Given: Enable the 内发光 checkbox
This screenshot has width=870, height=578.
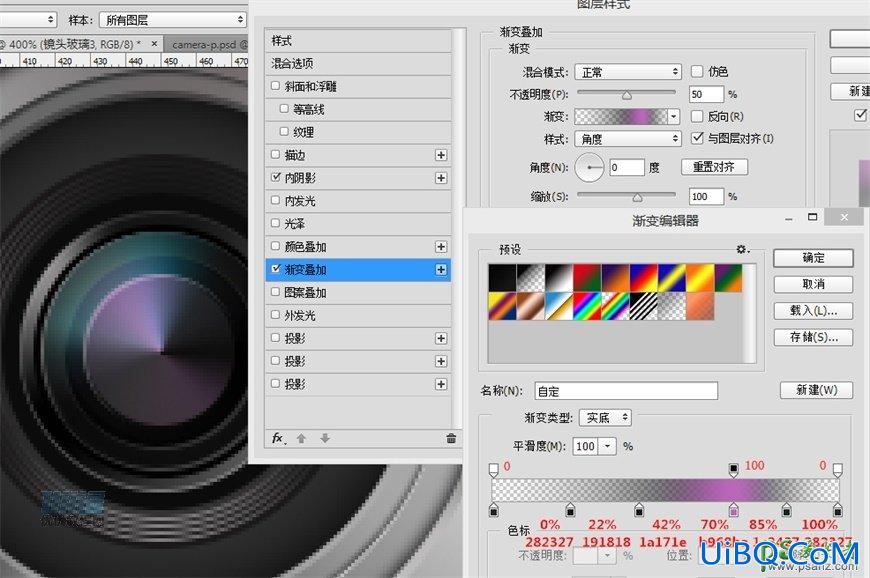Looking at the screenshot, I should click(275, 200).
